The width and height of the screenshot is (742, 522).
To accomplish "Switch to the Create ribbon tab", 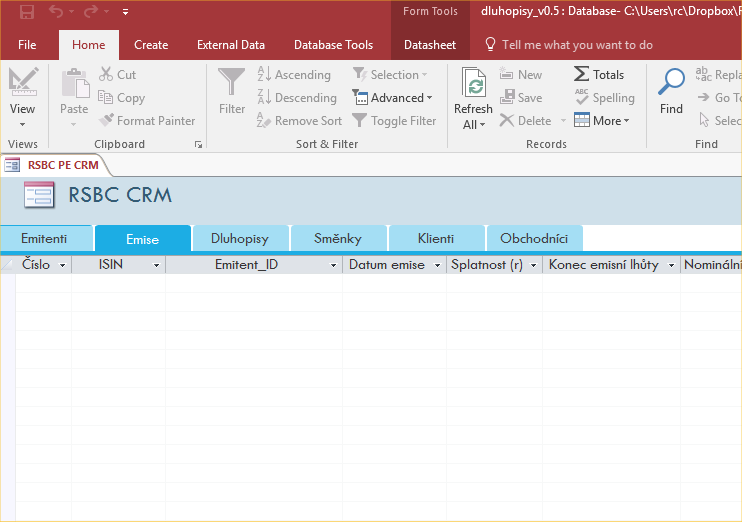I will click(x=151, y=45).
